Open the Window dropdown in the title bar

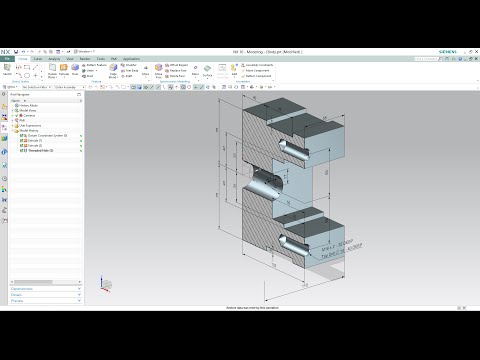coord(84,52)
